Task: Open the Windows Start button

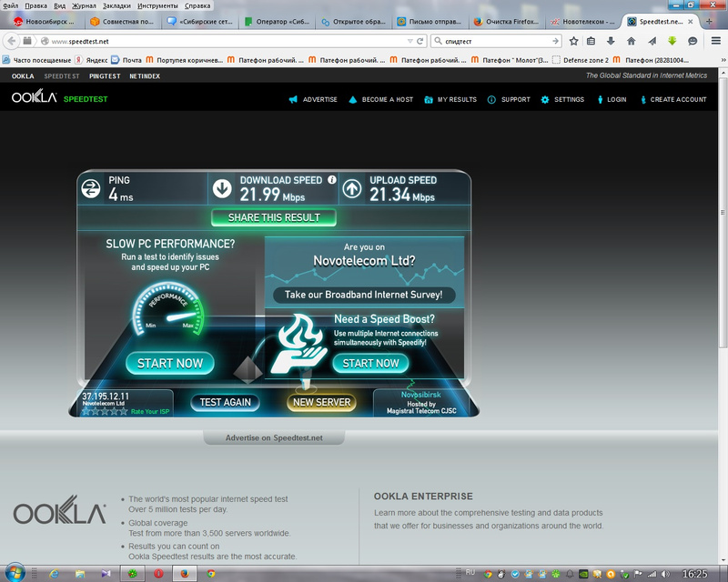Action: (x=14, y=574)
